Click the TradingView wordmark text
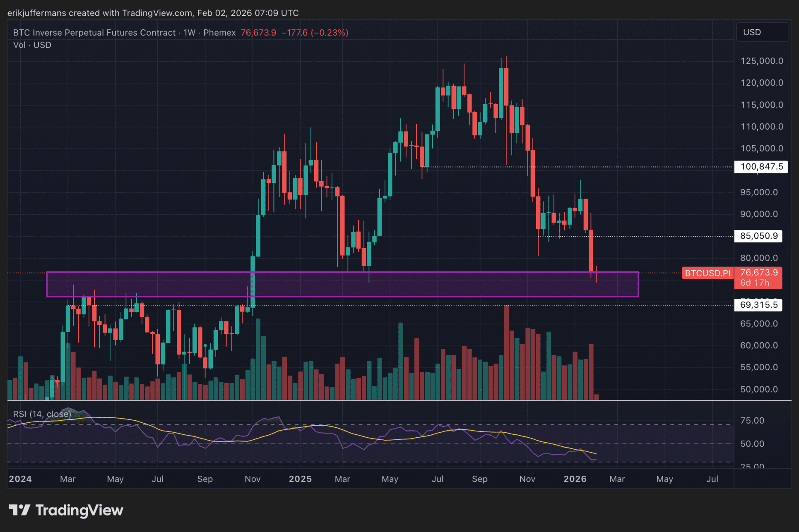The width and height of the screenshot is (799, 532). click(x=79, y=510)
